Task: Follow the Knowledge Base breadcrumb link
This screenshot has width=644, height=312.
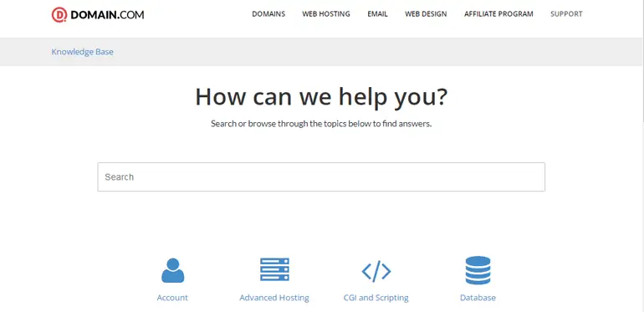Action: [x=82, y=52]
